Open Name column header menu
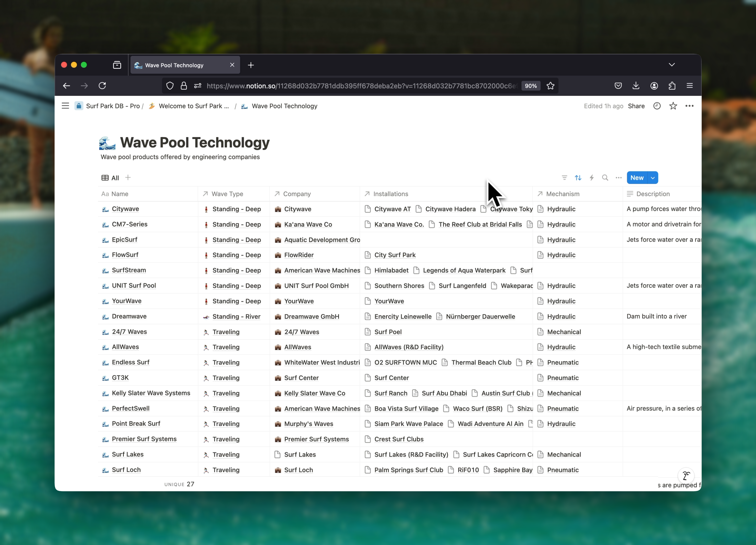This screenshot has height=545, width=756. 148,194
